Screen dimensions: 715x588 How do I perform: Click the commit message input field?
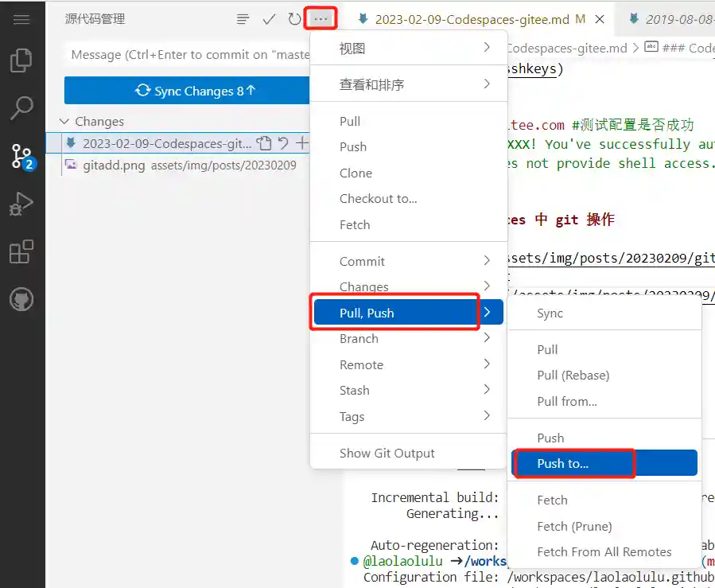tap(187, 55)
